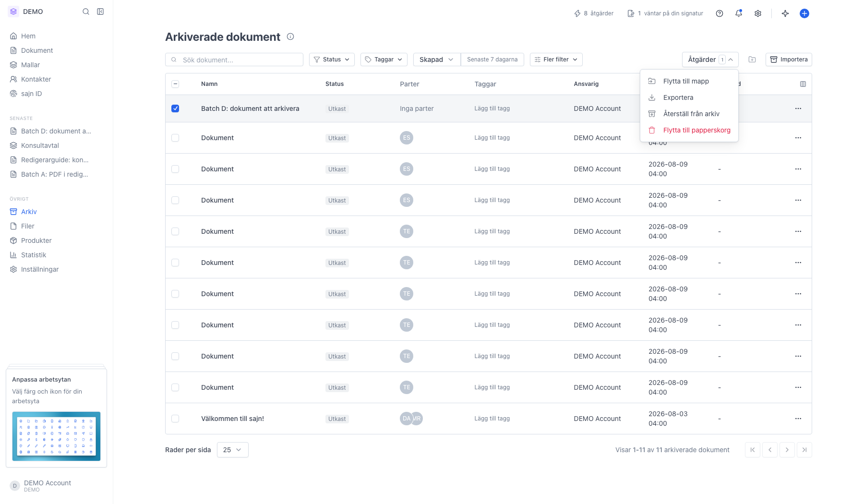Expand the Fler filter dropdown
The width and height of the screenshot is (864, 504).
(556, 60)
